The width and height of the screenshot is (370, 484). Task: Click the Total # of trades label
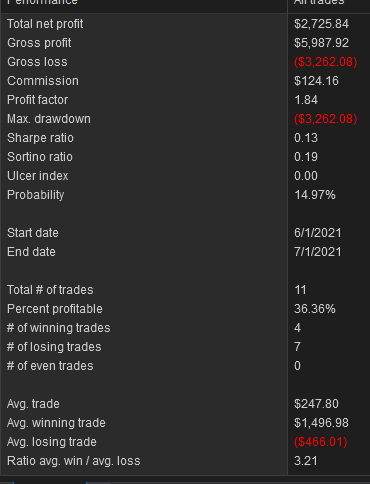click(50, 290)
